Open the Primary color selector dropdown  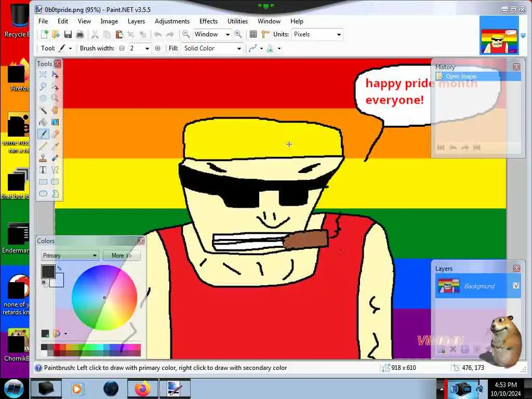coord(70,256)
